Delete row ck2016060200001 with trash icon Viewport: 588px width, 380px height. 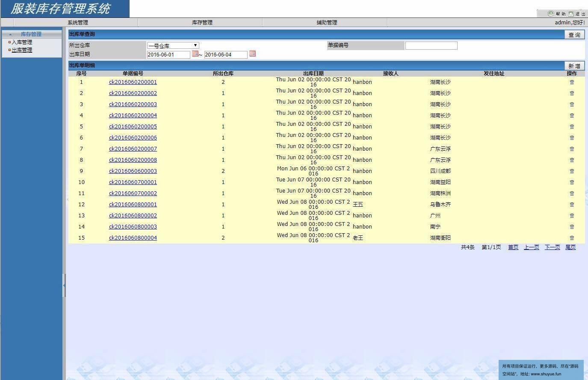[x=572, y=82]
